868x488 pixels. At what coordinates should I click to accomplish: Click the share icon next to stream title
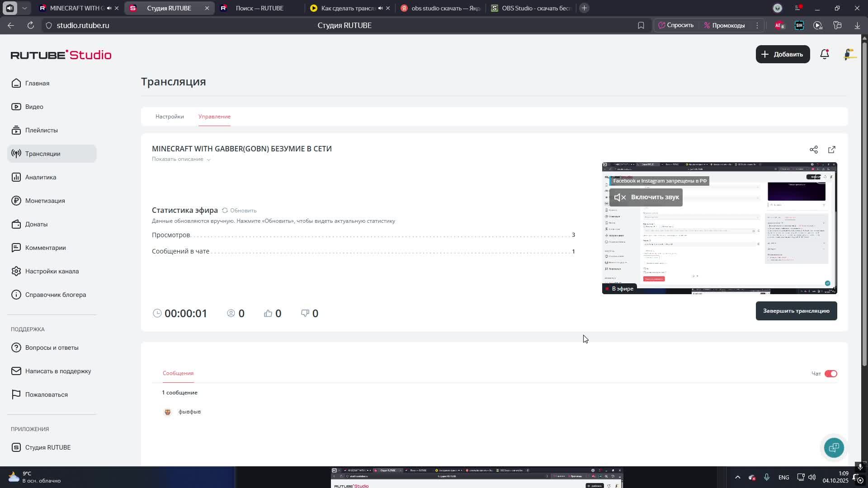click(813, 150)
